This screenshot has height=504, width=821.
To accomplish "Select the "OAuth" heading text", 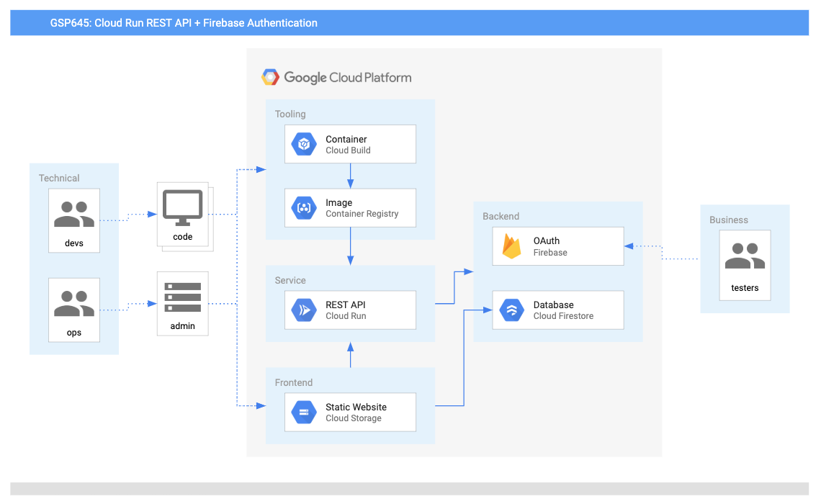I will point(547,240).
